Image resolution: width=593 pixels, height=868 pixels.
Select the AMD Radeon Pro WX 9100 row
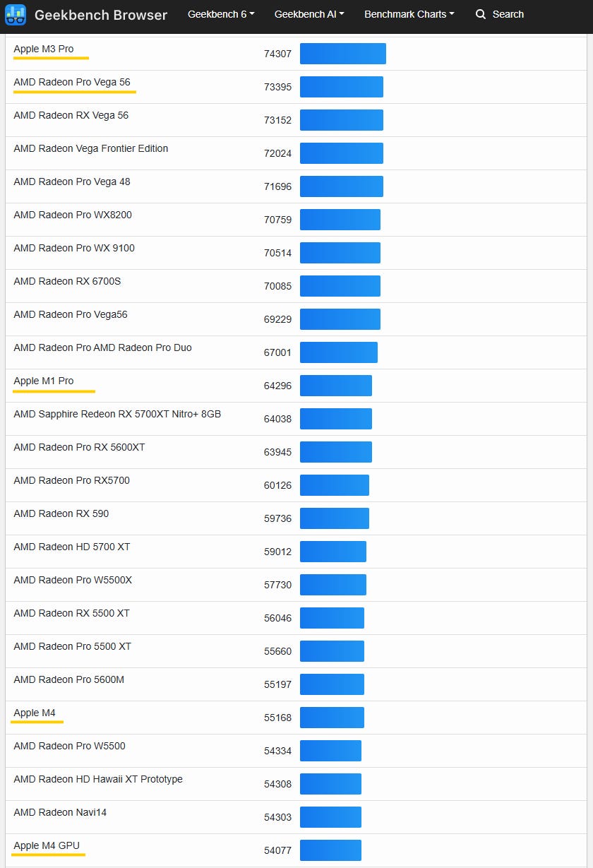pyautogui.click(x=74, y=249)
